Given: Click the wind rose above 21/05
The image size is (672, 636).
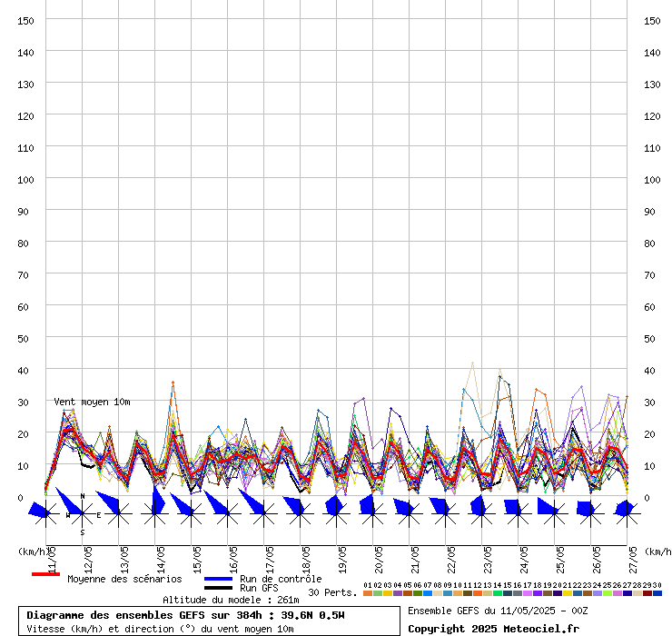Looking at the screenshot, I should 410,513.
